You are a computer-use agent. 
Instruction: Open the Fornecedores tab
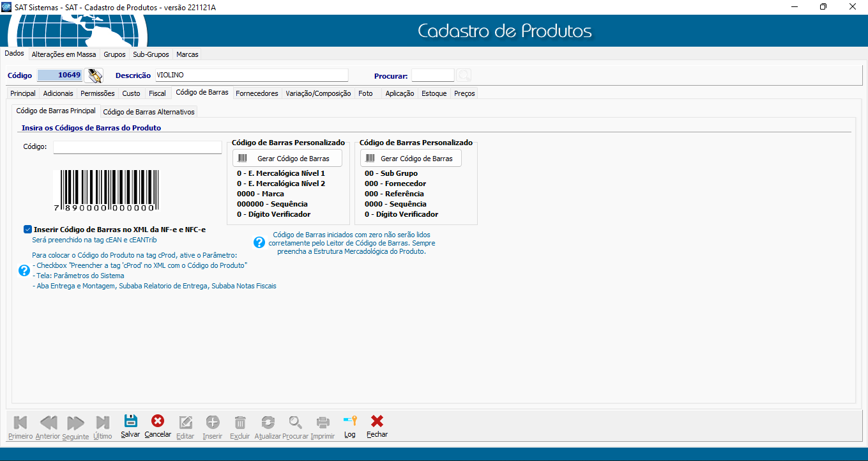click(257, 93)
